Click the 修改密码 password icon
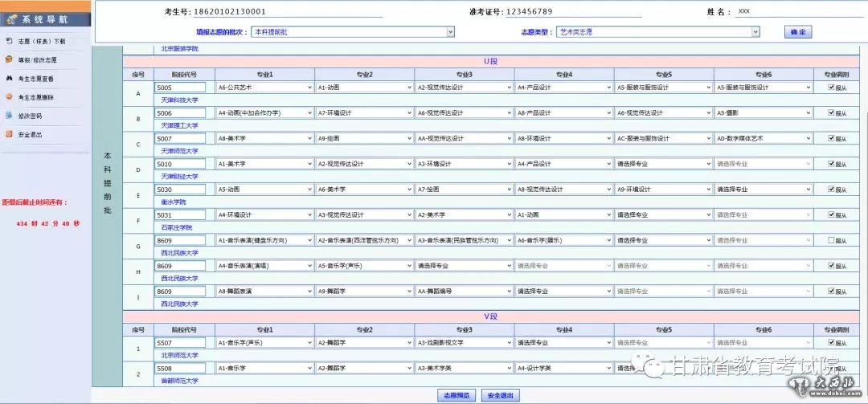Viewport: 868px width, 404px height. point(9,116)
